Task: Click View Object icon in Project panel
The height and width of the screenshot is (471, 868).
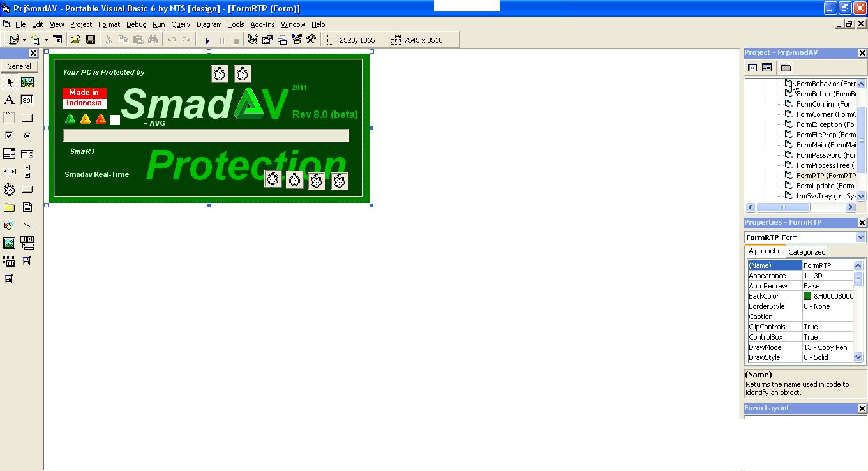Action: coord(767,68)
